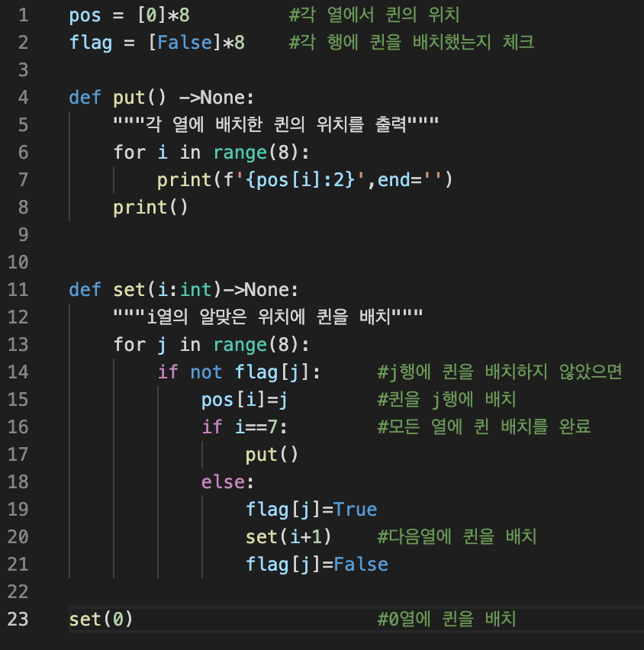Screen dimensions: 644x650
Task: Click 'pos[i]=j' on line 15
Action: point(244,400)
